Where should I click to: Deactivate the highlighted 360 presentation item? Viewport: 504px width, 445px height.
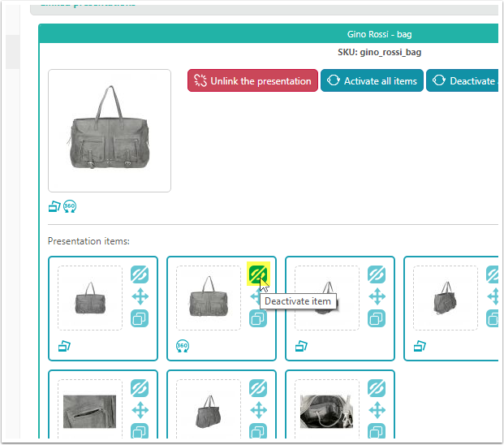pyautogui.click(x=258, y=274)
